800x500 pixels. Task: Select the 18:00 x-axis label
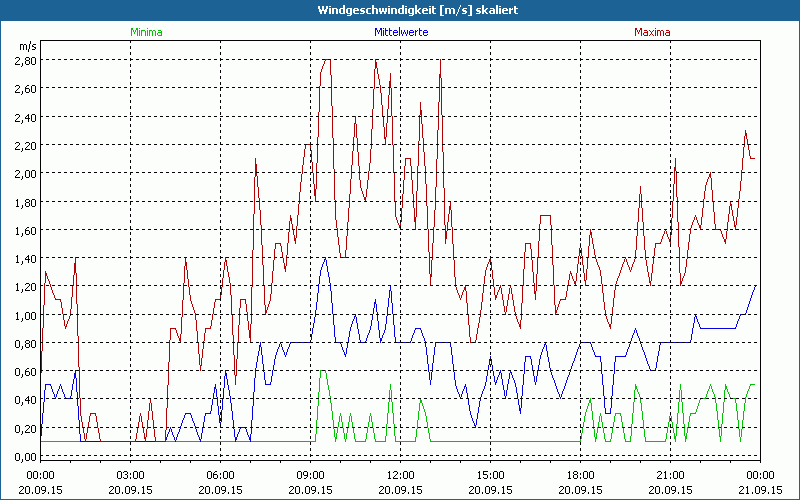click(580, 475)
